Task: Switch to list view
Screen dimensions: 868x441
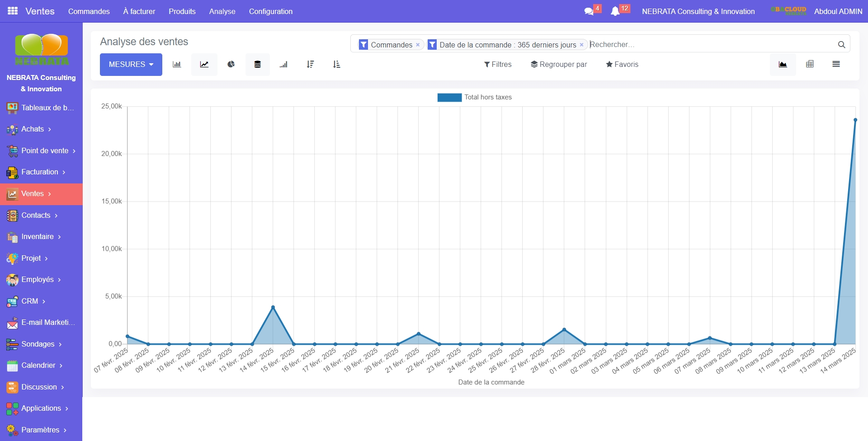Action: click(x=836, y=64)
